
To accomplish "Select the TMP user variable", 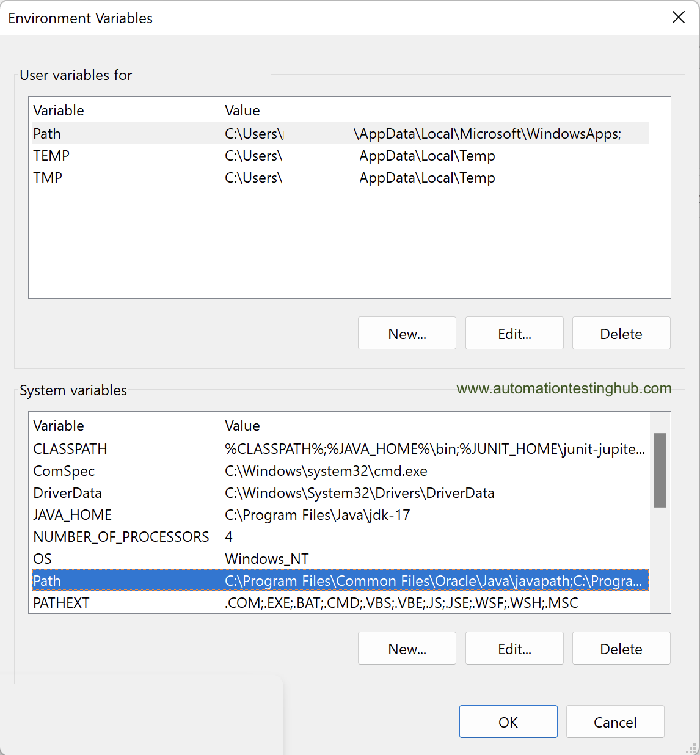I will (x=340, y=177).
